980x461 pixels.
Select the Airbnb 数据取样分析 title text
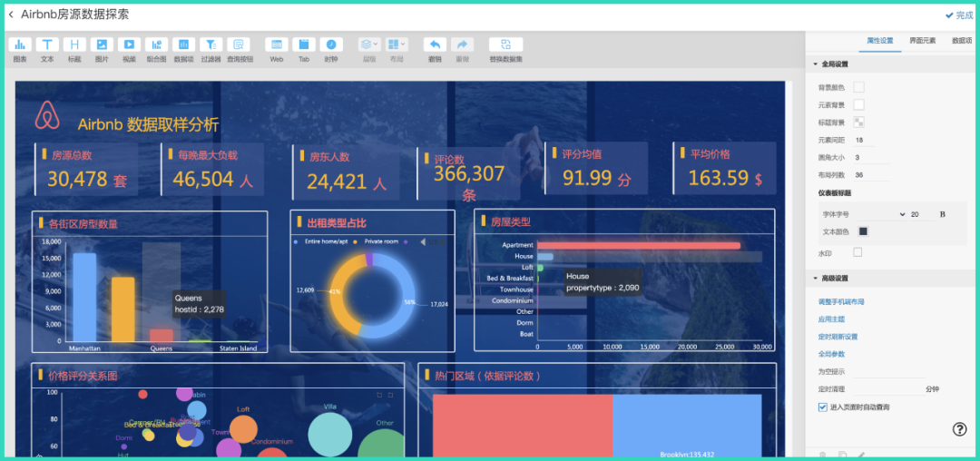point(148,124)
